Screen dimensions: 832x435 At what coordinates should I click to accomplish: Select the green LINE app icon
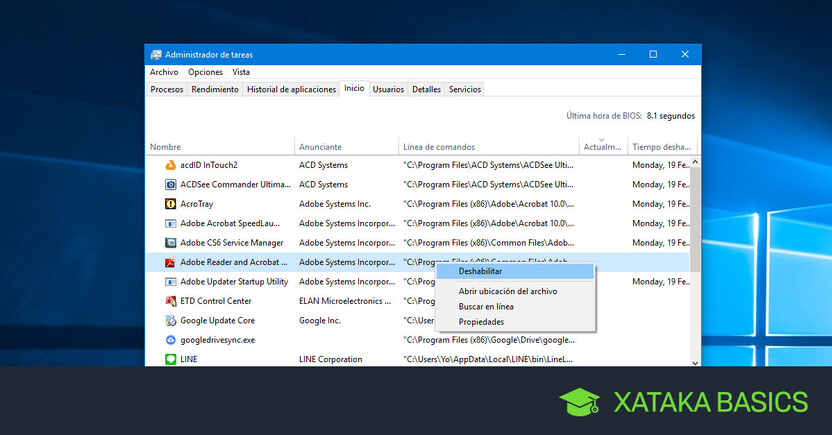[x=171, y=359]
